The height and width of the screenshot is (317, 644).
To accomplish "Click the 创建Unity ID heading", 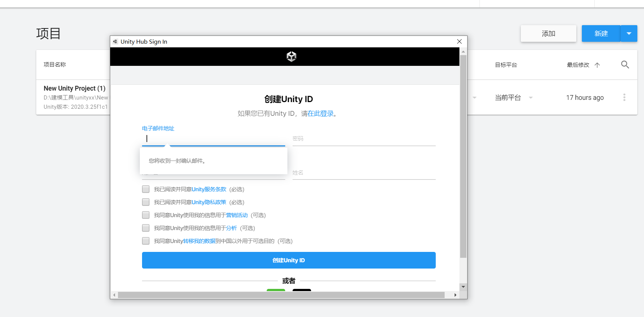I will pos(289,99).
